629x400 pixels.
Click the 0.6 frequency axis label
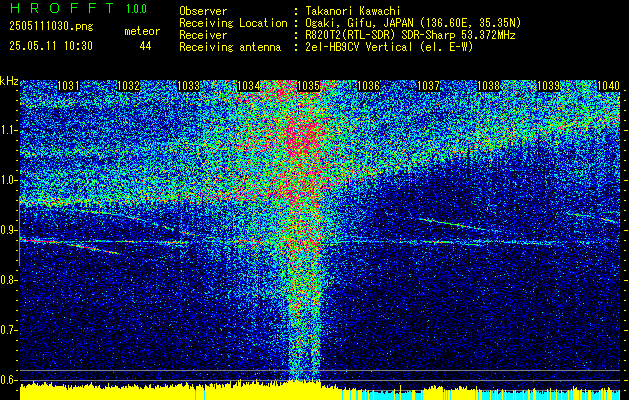point(8,380)
